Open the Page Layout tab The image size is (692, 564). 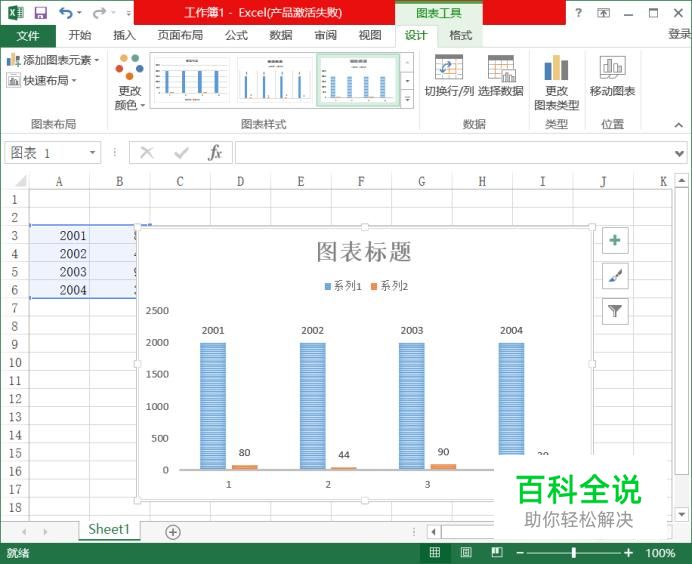coord(180,35)
